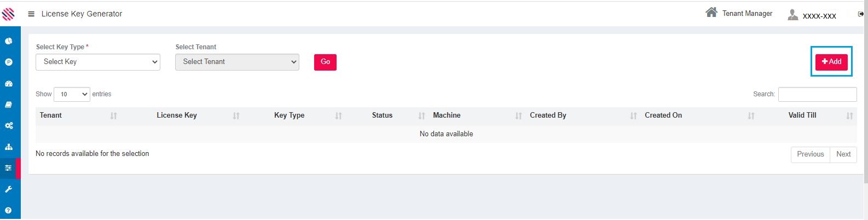Screen dimensions: 868x220
Task: Focus the Search input field
Action: coord(817,94)
